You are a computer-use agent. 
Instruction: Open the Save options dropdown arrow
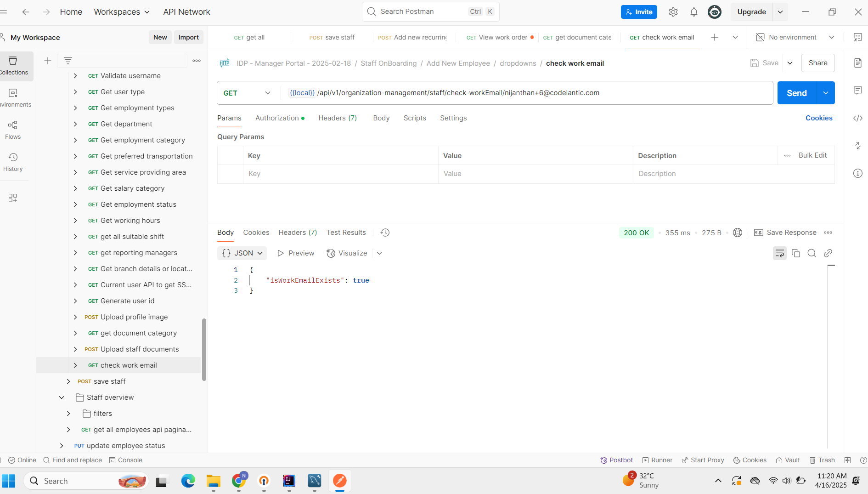click(x=790, y=63)
